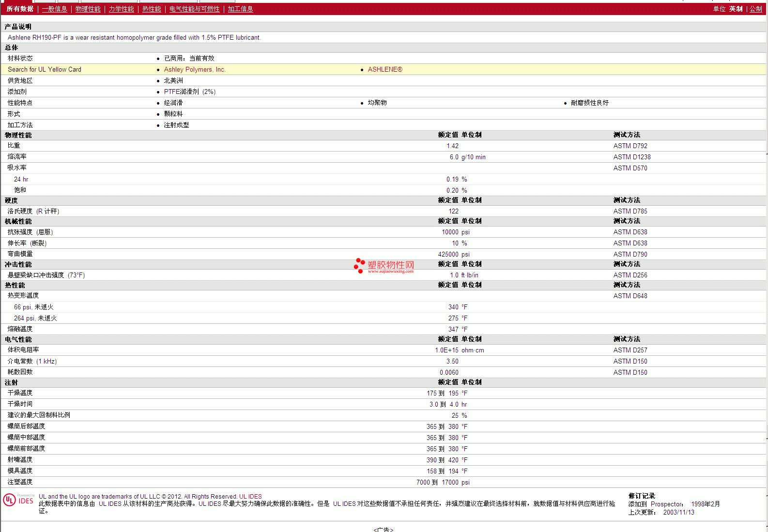
Task: Click the 耗散因数 value 0.0060
Action: pyautogui.click(x=449, y=372)
